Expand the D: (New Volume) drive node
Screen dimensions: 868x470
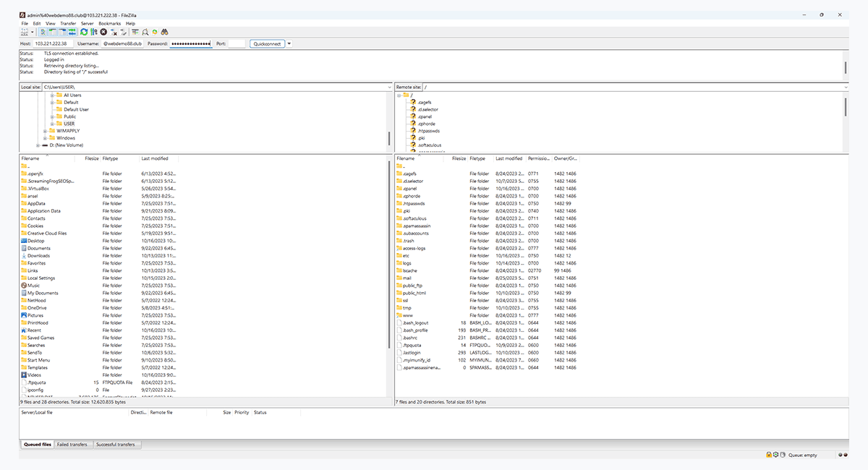pos(38,145)
